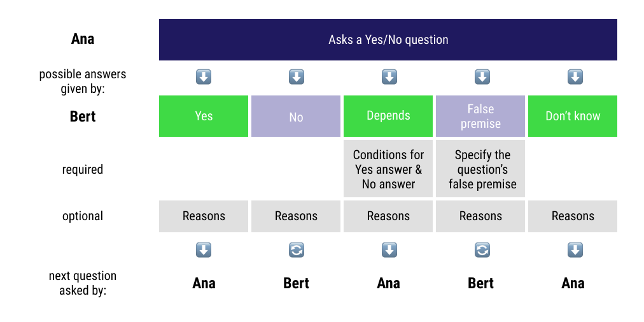Click Conditions for Yes answer & No answer box
The width and height of the screenshot is (644, 322).
tap(388, 169)
